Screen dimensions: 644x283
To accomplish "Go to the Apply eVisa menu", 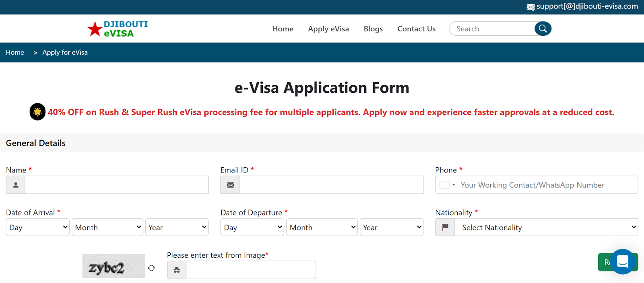I will point(328,29).
